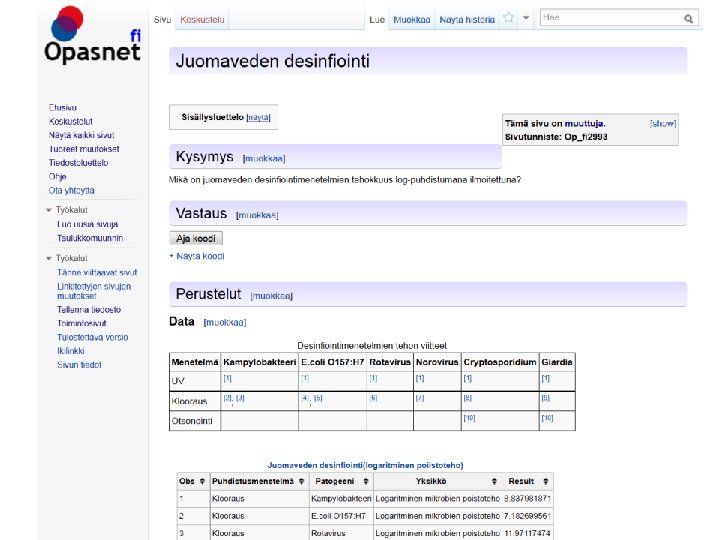Open the Sivu tab
Screen dimensions: 720x540
click(x=162, y=20)
